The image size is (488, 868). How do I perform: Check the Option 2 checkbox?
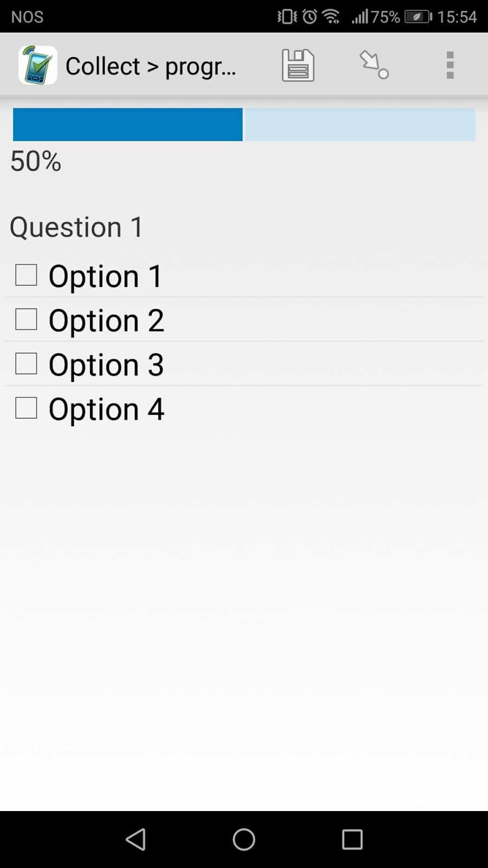(26, 320)
